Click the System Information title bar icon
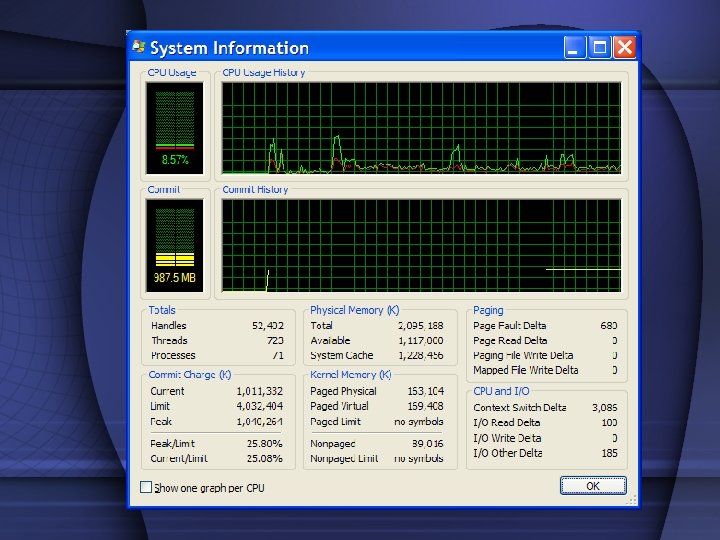 tap(139, 47)
